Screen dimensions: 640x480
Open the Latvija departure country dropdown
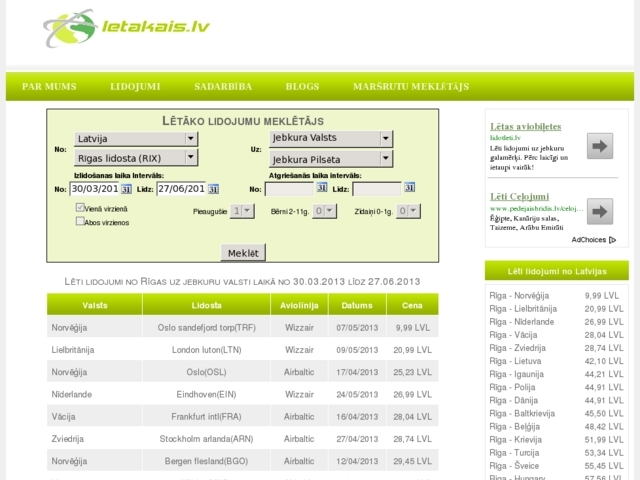[x=136, y=139]
